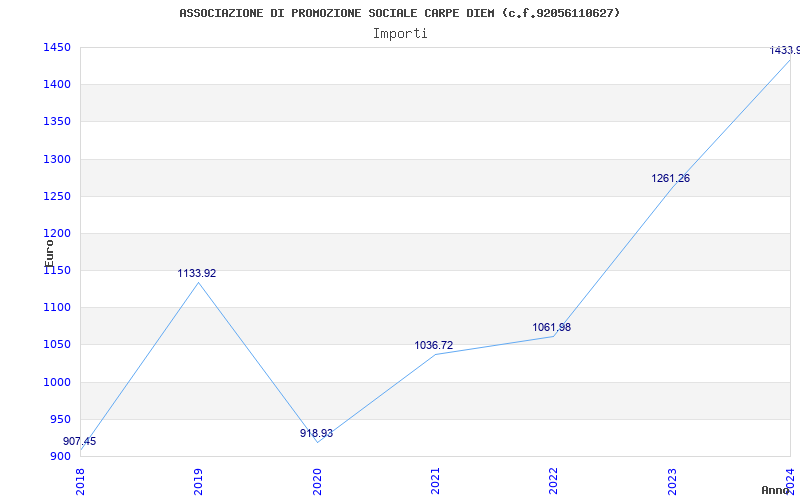Viewport: 800px width, 500px height.
Task: Click the 918.93 data label
Action: [x=317, y=433]
